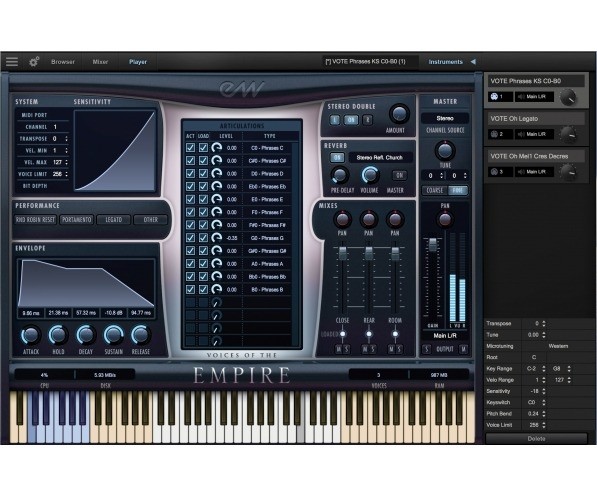The width and height of the screenshot is (597, 497).
Task: Click the Room mix Pan knob
Action: tap(395, 219)
